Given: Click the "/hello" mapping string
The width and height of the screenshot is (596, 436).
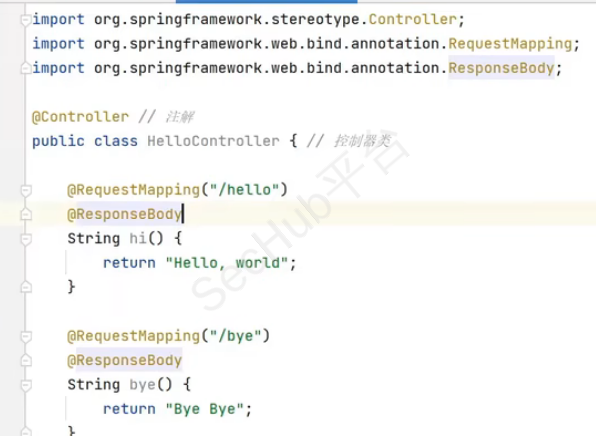Looking at the screenshot, I should click(x=245, y=190).
